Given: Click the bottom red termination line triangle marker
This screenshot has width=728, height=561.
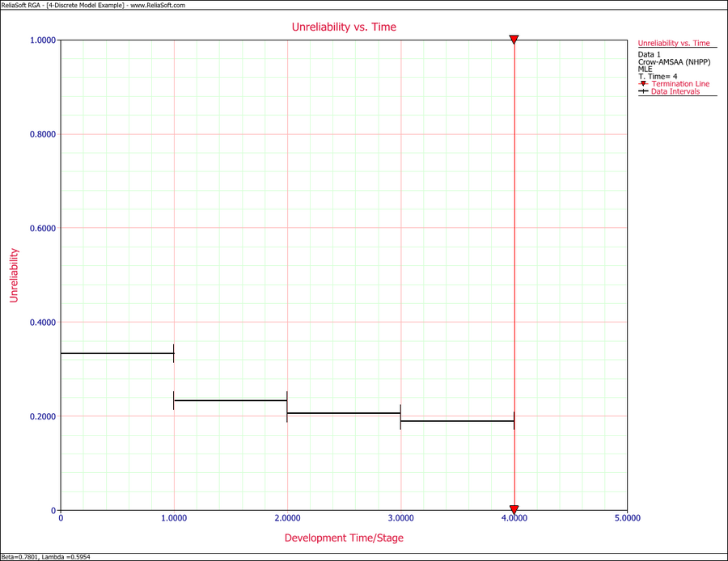Looking at the screenshot, I should pyautogui.click(x=514, y=510).
